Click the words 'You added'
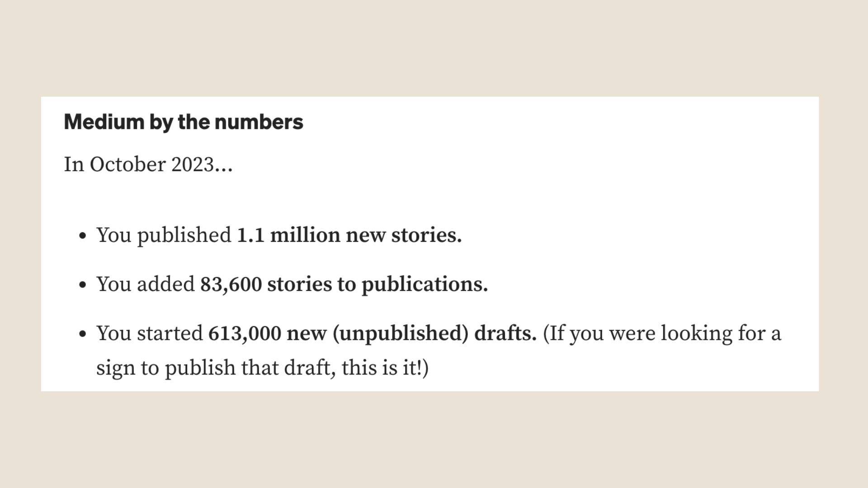The height and width of the screenshot is (488, 868). (146, 284)
